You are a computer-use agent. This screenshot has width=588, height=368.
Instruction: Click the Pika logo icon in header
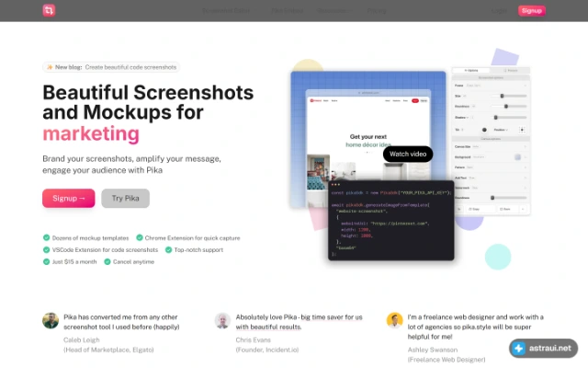(x=49, y=10)
